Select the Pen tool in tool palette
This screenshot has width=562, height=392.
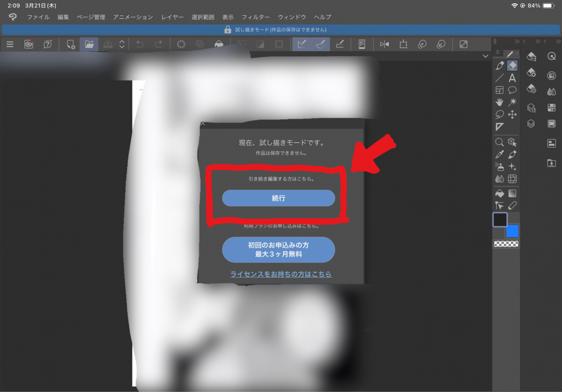tap(500, 65)
